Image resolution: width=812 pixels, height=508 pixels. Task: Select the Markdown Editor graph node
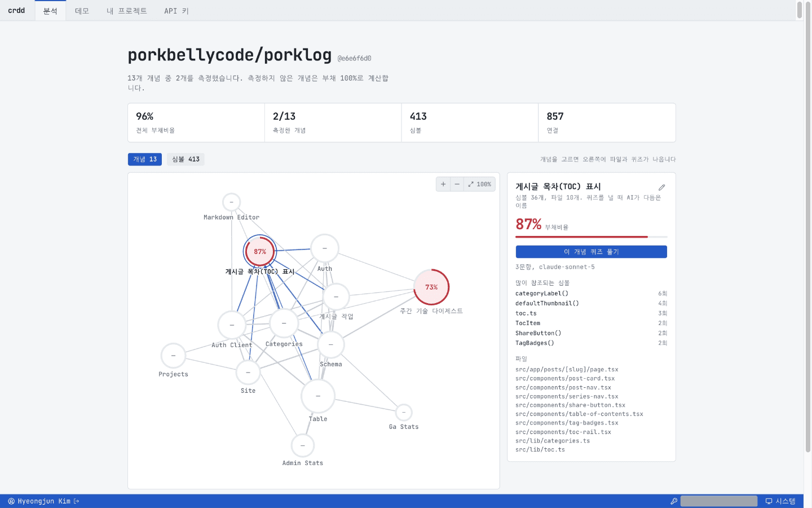[231, 202]
